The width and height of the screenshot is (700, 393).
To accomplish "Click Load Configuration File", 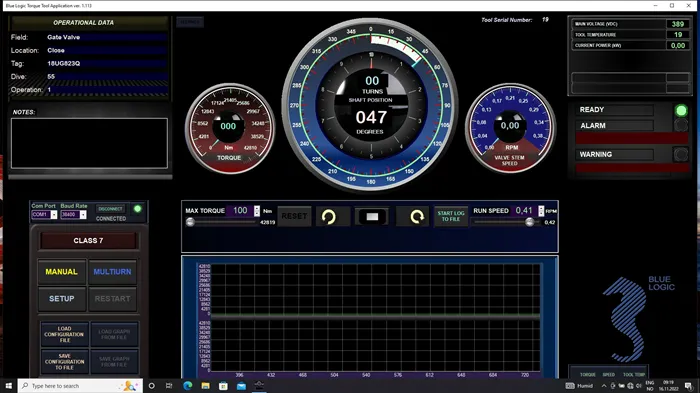I will [x=64, y=334].
